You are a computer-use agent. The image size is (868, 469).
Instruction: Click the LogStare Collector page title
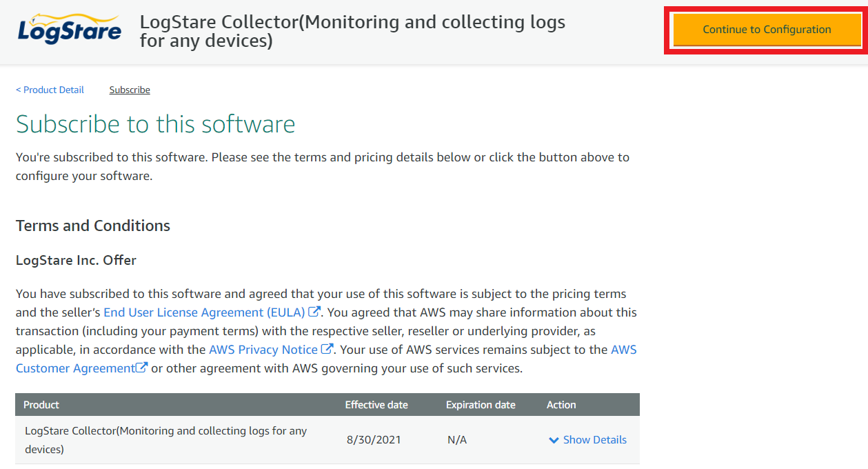point(352,32)
